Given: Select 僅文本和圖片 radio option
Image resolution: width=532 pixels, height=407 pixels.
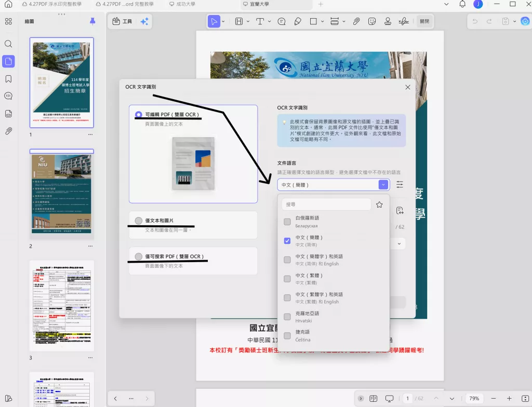Looking at the screenshot, I should click(x=138, y=221).
